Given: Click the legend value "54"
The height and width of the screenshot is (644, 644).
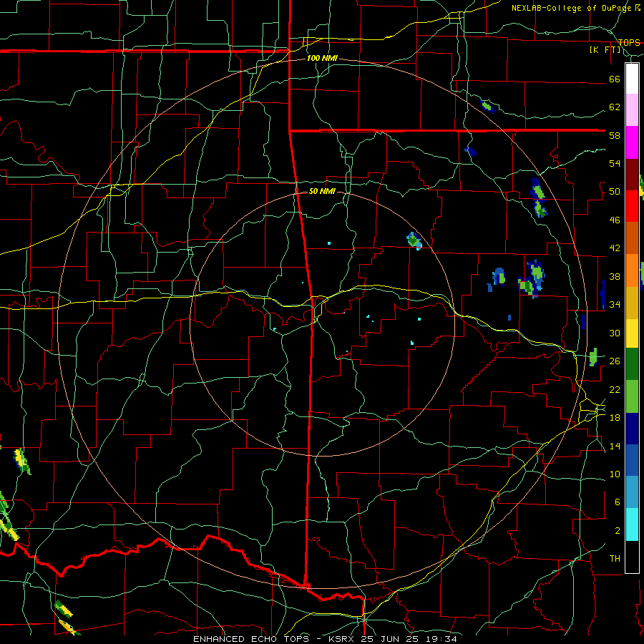Looking at the screenshot, I should (615, 163).
